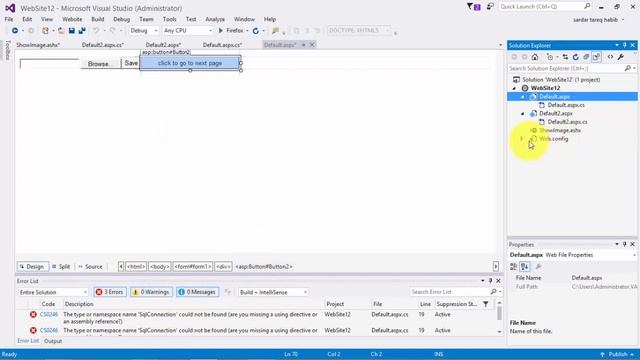This screenshot has height=360, width=640.
Task: Open the Entire Solution scope dropdown
Action: tap(53, 292)
